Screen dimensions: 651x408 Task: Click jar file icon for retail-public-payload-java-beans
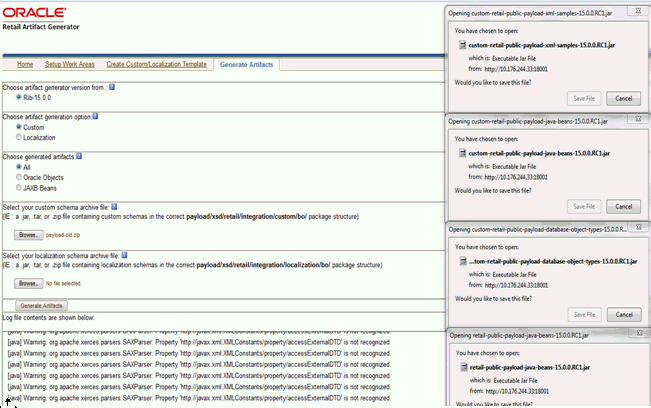click(x=464, y=367)
